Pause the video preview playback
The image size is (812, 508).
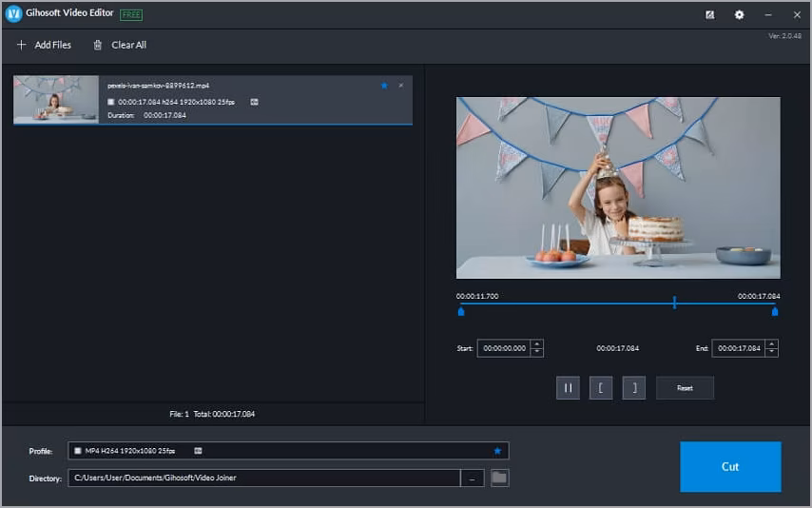tap(568, 387)
